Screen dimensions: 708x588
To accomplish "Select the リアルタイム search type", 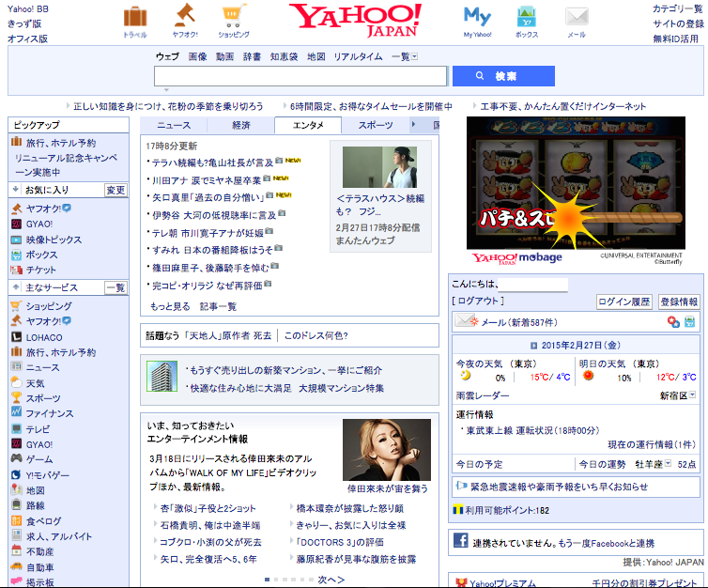I will click(x=358, y=56).
